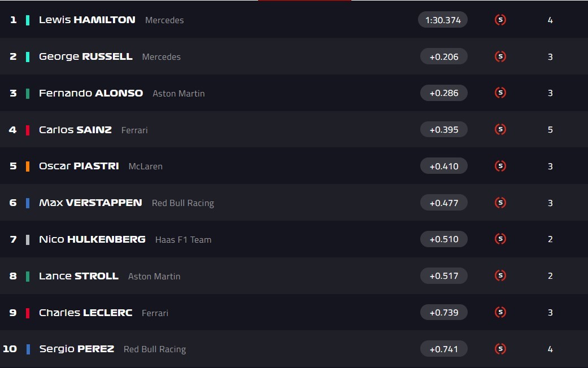Open Lewis Hamilton's driver name
Viewport: 588px width, 368px height.
[87, 20]
